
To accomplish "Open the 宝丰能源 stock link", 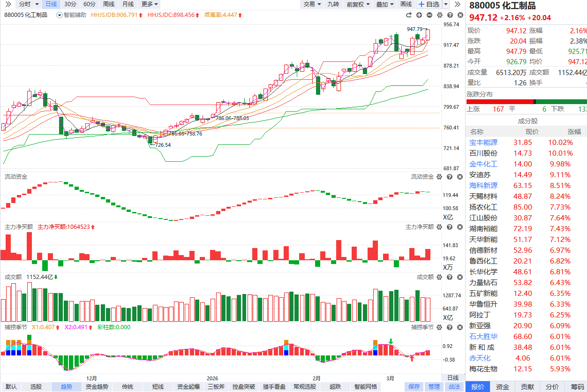I will pyautogui.click(x=483, y=143).
